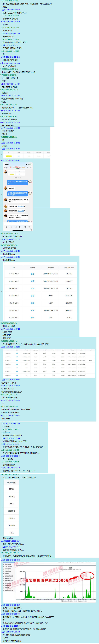Open 查看 link in 938.42G row of large table
This screenshot has width=99, height=644.
(32, 281)
